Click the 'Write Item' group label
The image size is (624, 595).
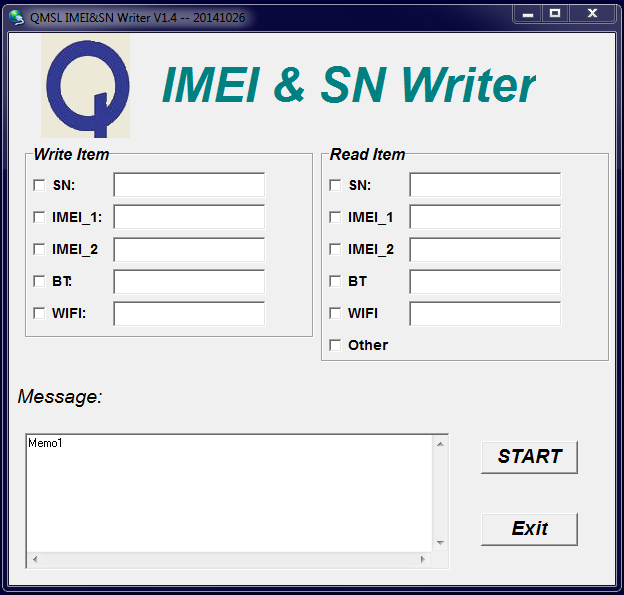point(71,154)
